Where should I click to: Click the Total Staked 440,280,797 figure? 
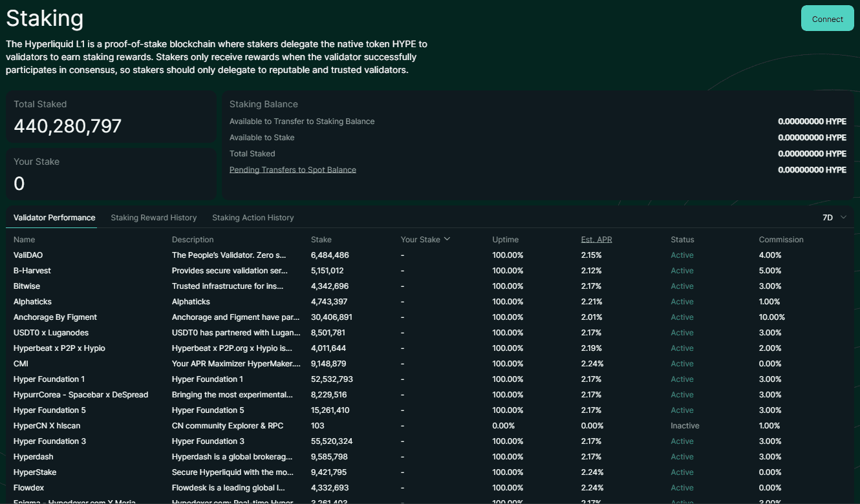68,126
